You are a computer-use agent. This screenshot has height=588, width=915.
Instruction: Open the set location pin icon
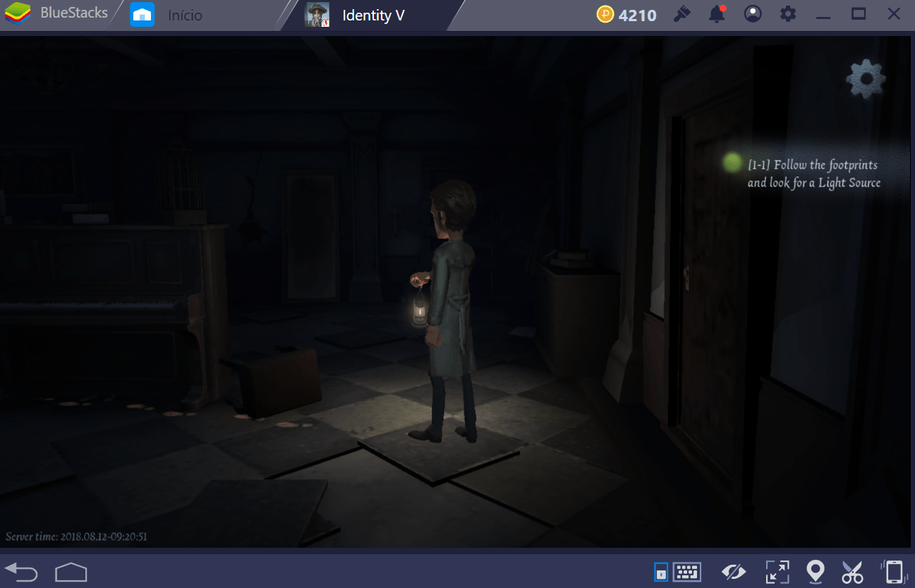816,571
